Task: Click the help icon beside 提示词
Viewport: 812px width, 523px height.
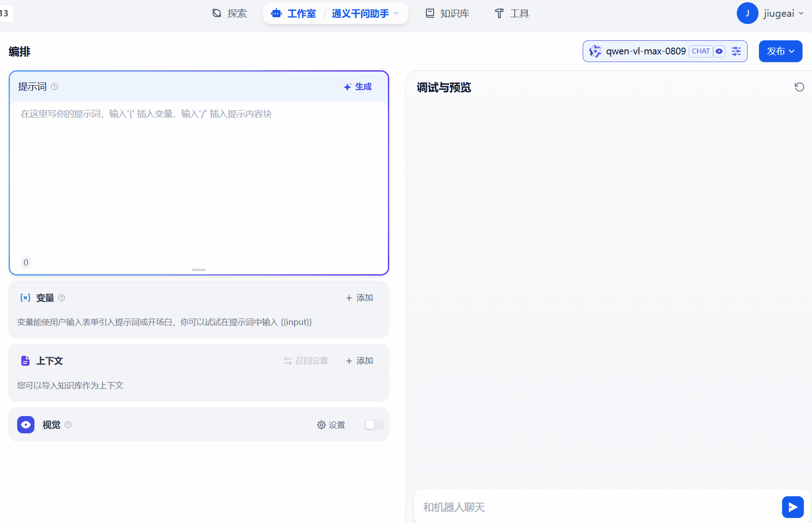Action: [54, 87]
